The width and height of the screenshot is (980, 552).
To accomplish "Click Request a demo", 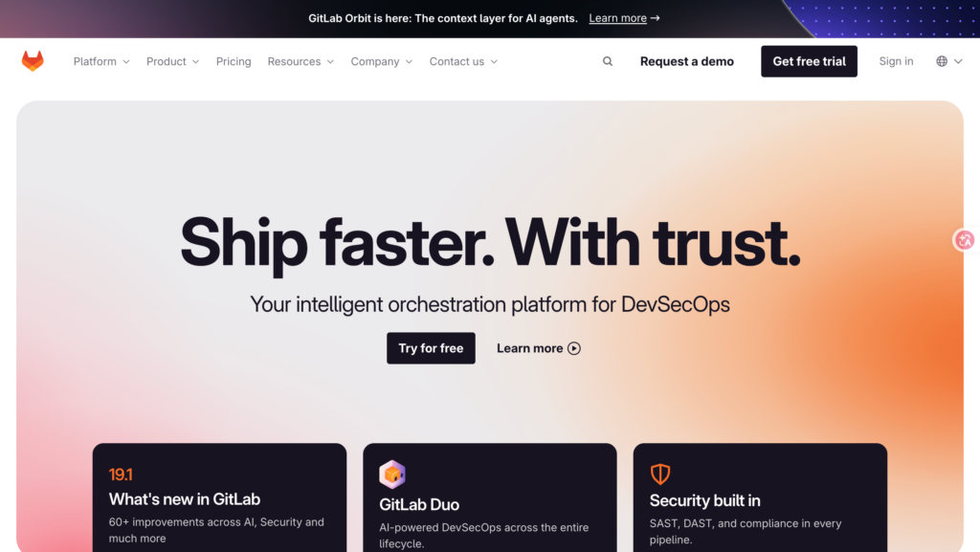I will click(x=687, y=61).
